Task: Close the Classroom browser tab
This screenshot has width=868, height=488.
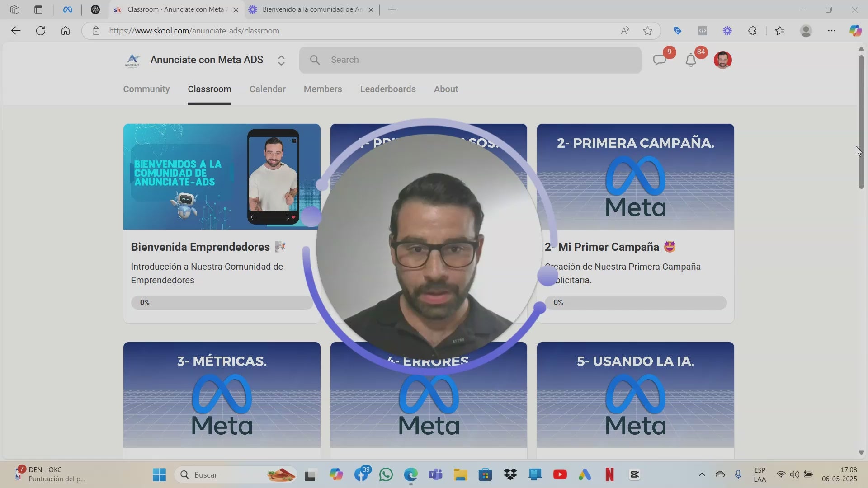Action: point(236,9)
